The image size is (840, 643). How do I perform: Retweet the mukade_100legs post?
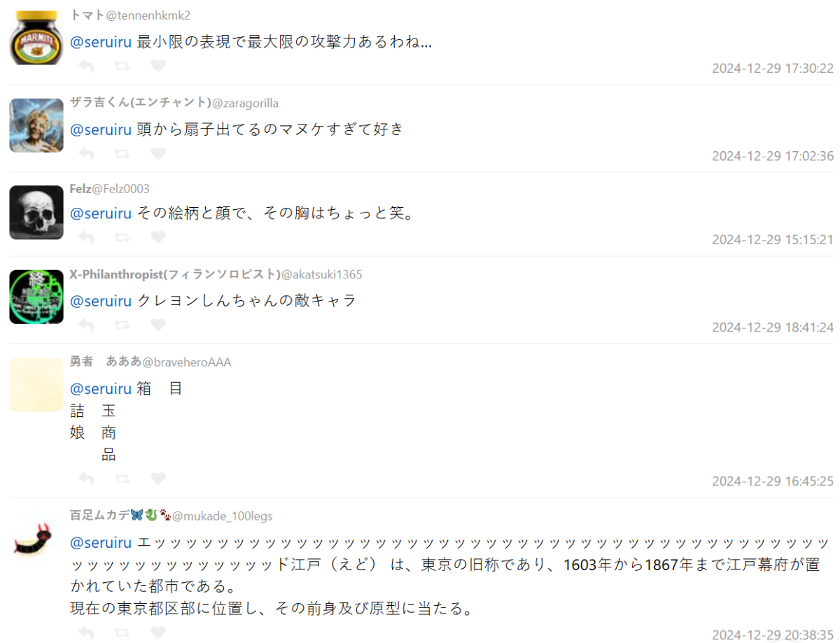tap(122, 633)
